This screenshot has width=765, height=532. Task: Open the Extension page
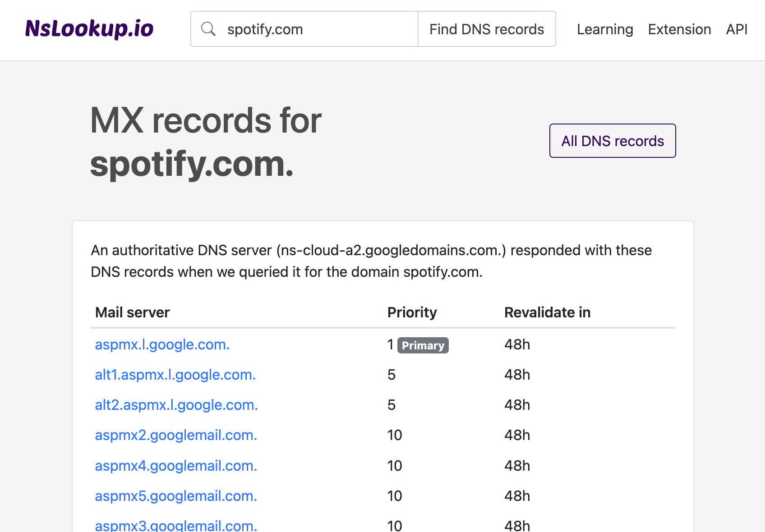[679, 29]
